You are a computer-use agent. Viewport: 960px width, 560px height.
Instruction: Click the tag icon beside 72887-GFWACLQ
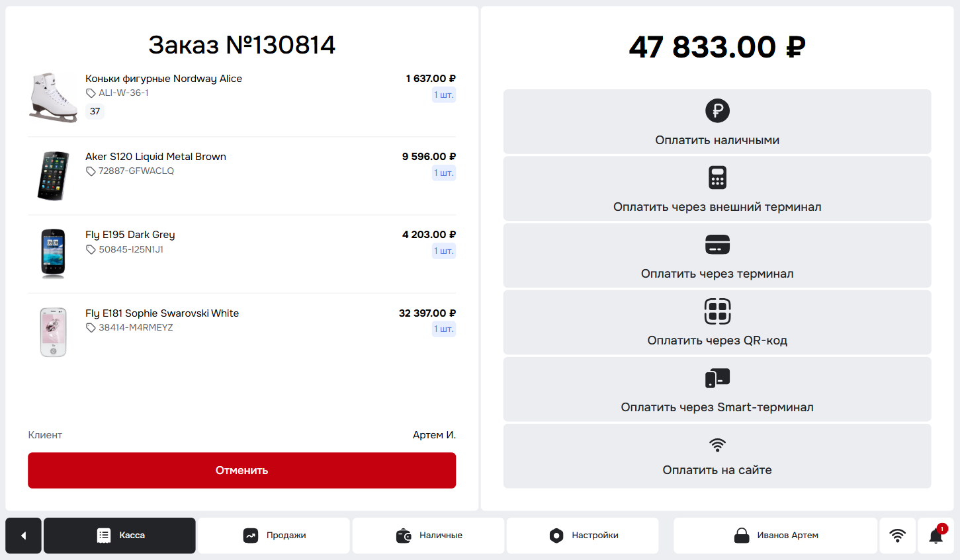point(91,171)
